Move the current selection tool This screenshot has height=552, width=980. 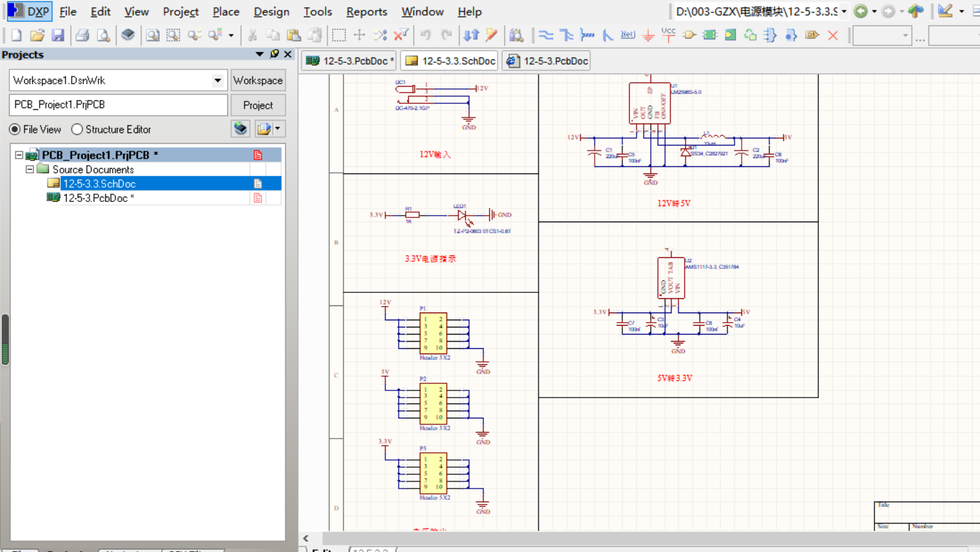click(359, 35)
